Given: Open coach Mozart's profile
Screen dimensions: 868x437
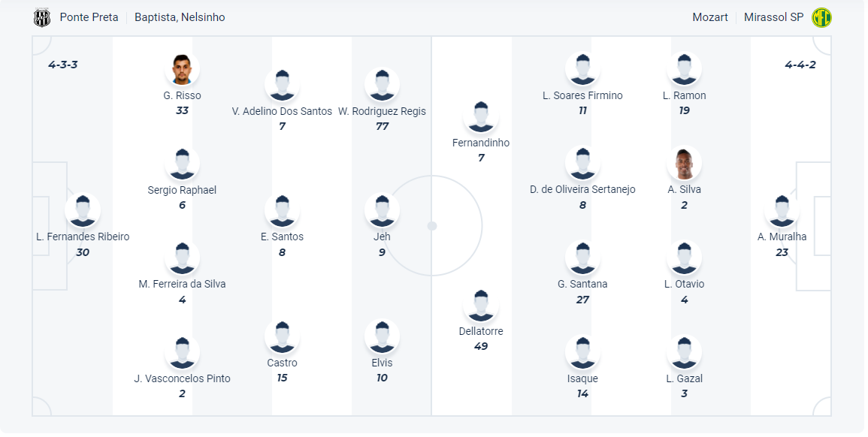Looking at the screenshot, I should [x=710, y=17].
